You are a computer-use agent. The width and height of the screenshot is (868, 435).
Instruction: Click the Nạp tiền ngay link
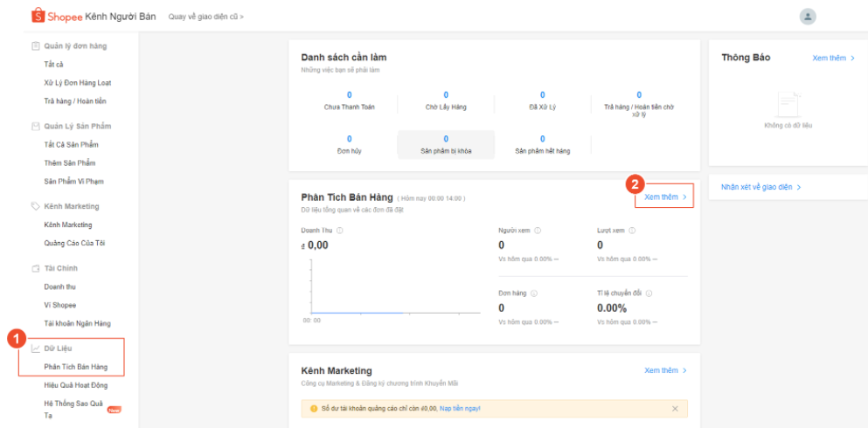(460, 409)
